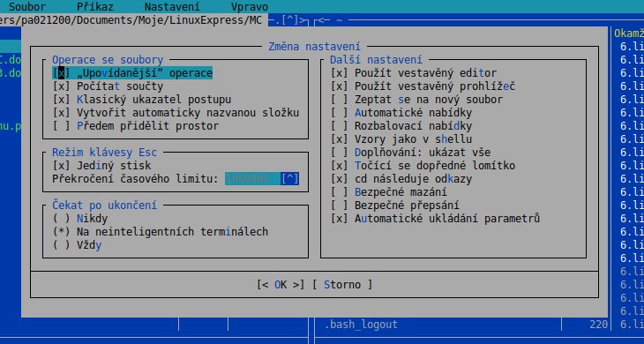
Task: Cancel dialog with Storno button
Action: pos(342,285)
